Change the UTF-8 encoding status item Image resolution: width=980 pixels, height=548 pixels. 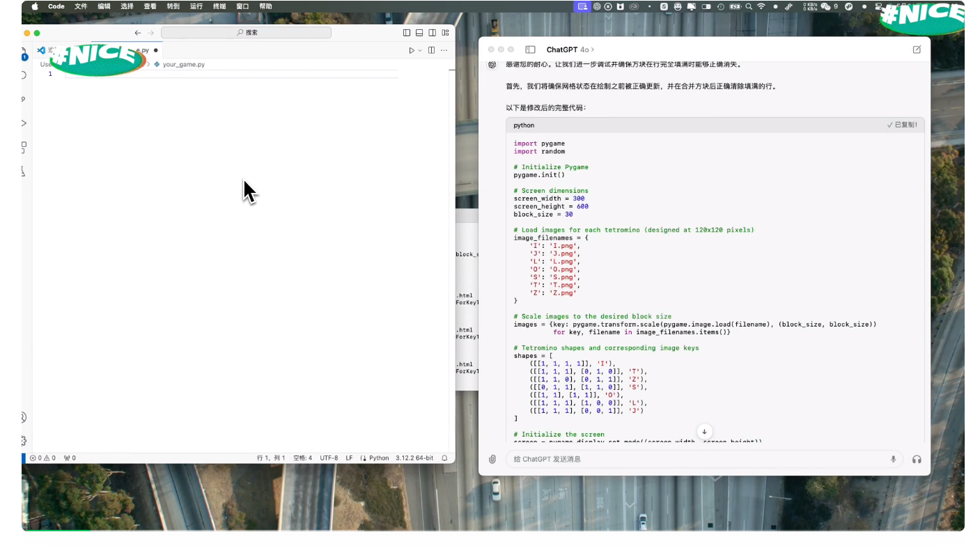click(329, 458)
